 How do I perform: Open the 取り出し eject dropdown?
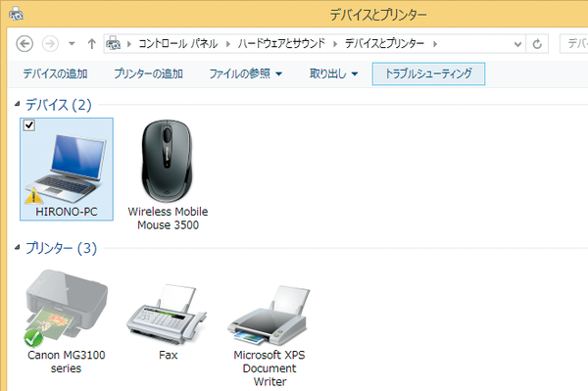(x=333, y=73)
